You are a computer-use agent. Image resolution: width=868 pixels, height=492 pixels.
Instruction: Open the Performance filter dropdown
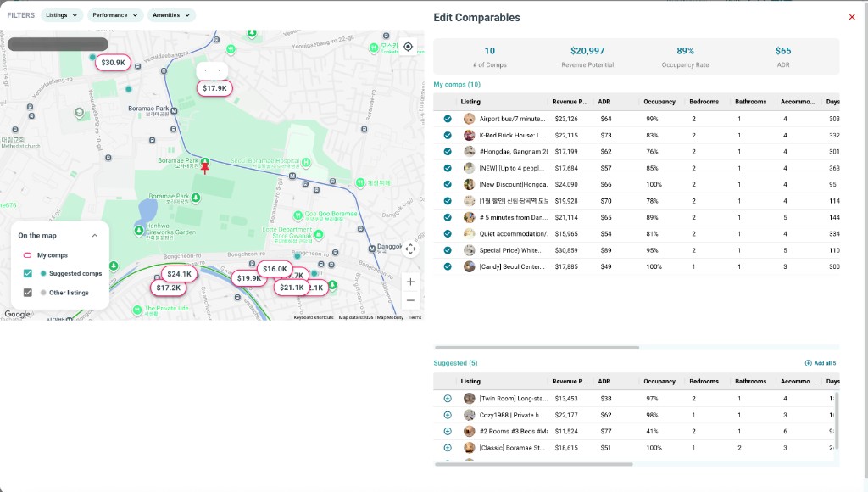pos(115,15)
